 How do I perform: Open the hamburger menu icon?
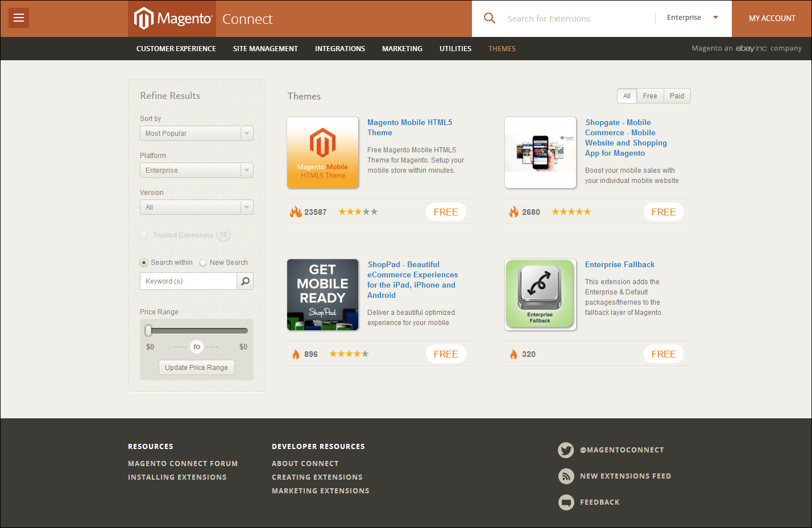pyautogui.click(x=19, y=18)
